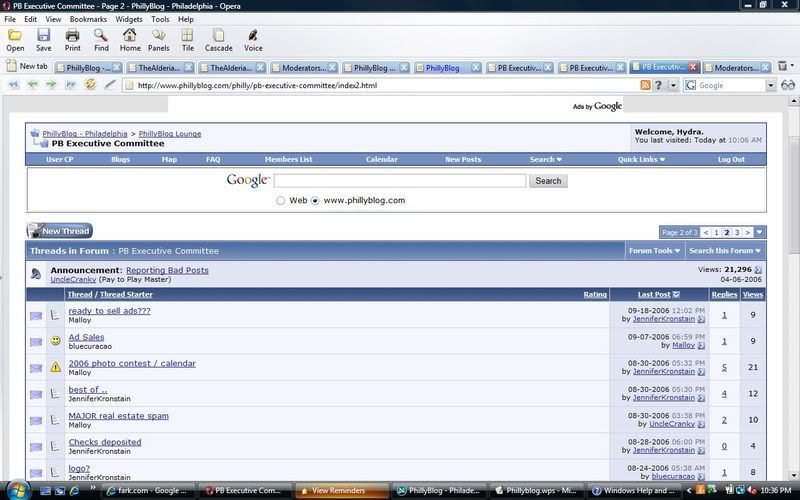Open the Tools menu

(160, 19)
